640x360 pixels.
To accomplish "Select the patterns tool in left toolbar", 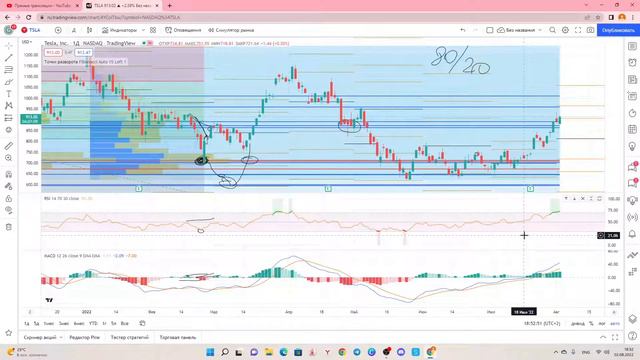I will tap(9, 106).
